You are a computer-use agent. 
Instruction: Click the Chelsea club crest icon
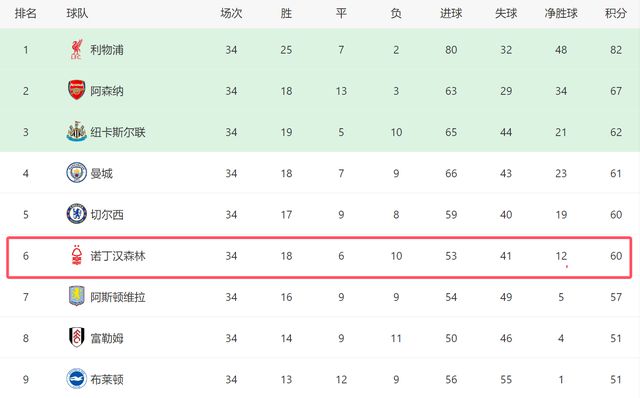pos(76,214)
